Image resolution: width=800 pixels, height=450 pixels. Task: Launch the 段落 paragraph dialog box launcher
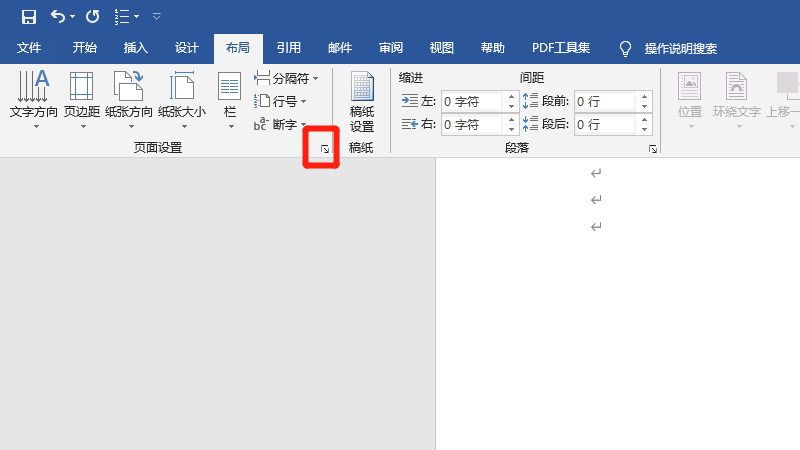tap(653, 149)
